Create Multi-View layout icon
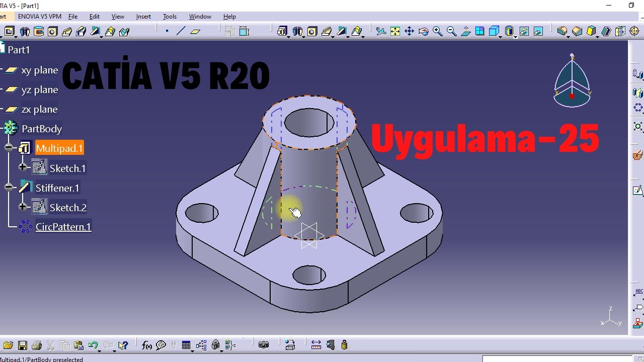Image resolution: width=644 pixels, height=362 pixels. pos(480,31)
